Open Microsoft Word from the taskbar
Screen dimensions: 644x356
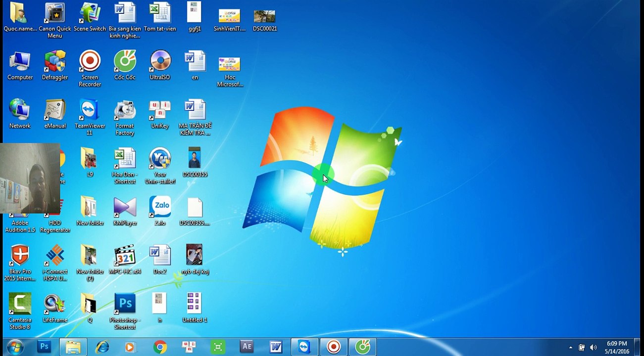[x=276, y=347]
